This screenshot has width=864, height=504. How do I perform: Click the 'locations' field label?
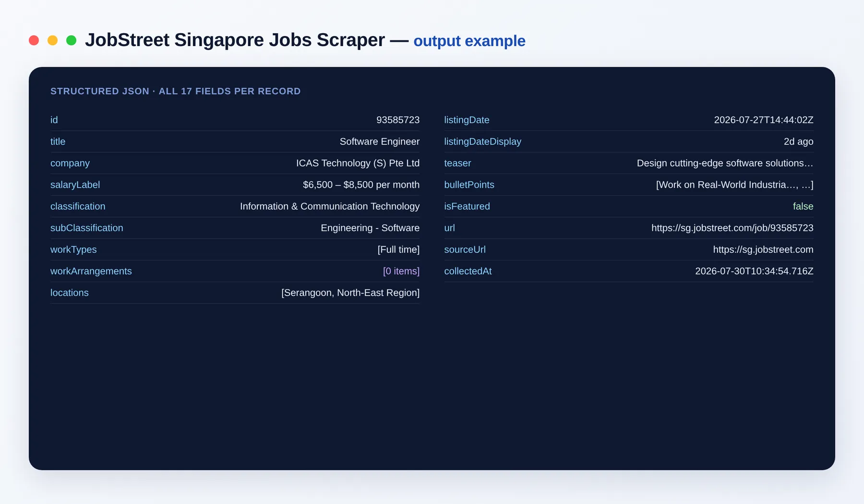[69, 293]
